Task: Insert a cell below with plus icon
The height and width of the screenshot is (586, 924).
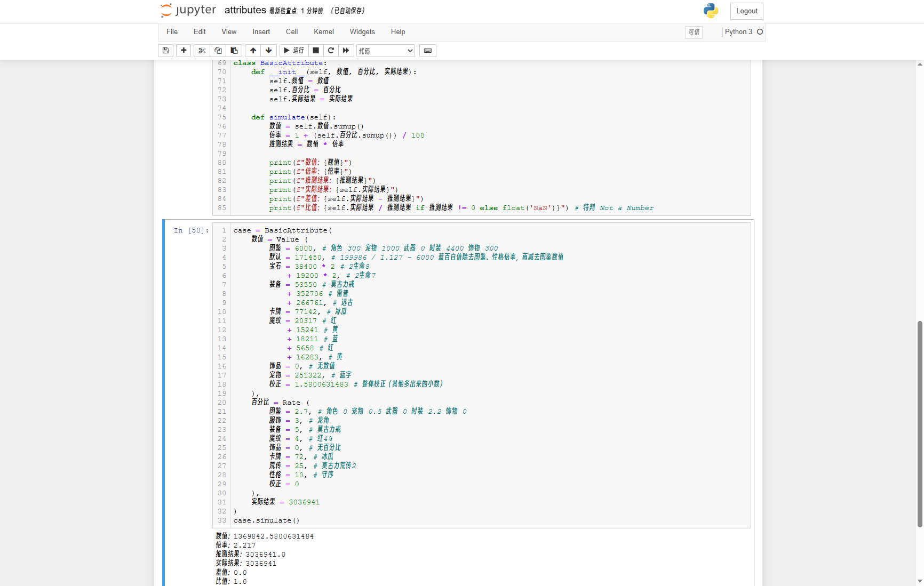Action: (184, 51)
